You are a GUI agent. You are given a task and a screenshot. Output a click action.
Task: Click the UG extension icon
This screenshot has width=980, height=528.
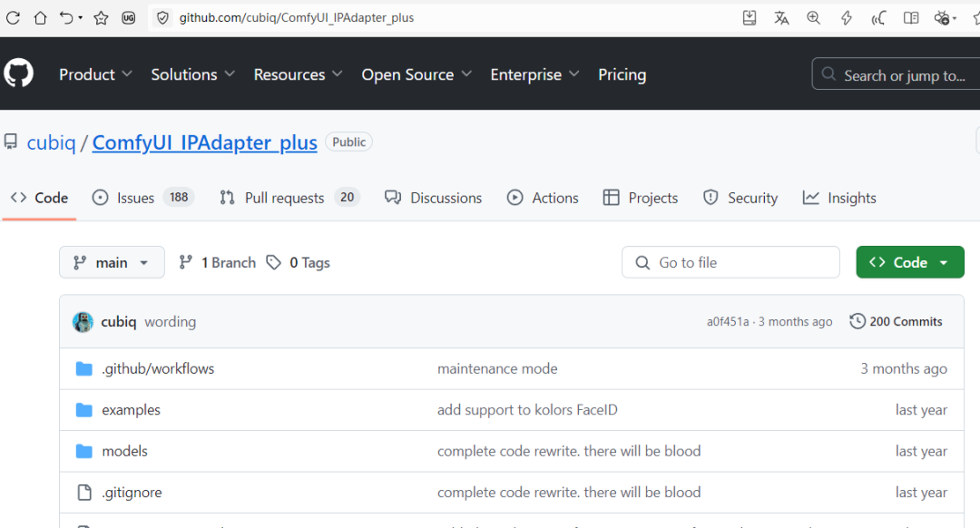[129, 17]
